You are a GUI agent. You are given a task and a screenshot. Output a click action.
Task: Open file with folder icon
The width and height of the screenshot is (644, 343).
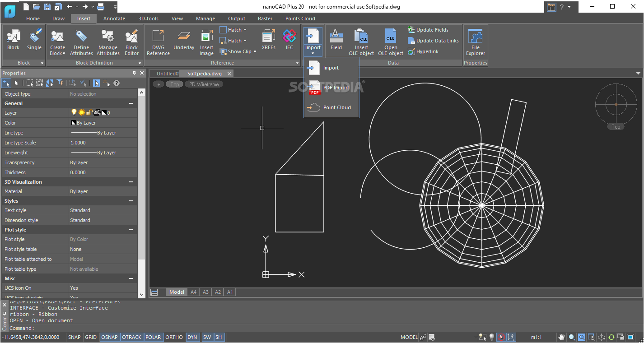pyautogui.click(x=37, y=7)
